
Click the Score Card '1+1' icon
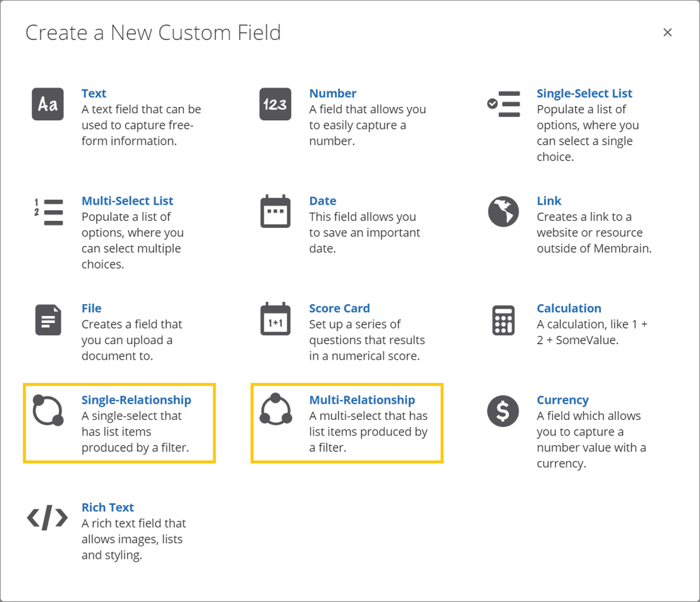pyautogui.click(x=275, y=319)
